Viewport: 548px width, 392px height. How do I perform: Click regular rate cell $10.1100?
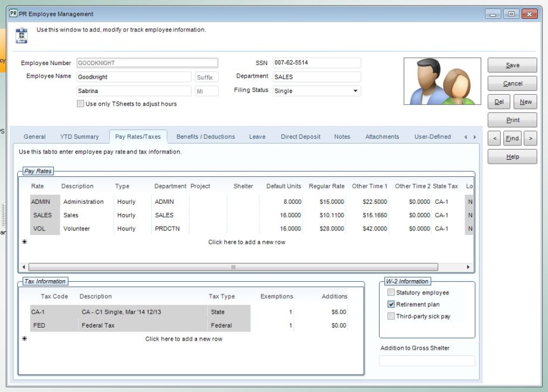tap(324, 215)
